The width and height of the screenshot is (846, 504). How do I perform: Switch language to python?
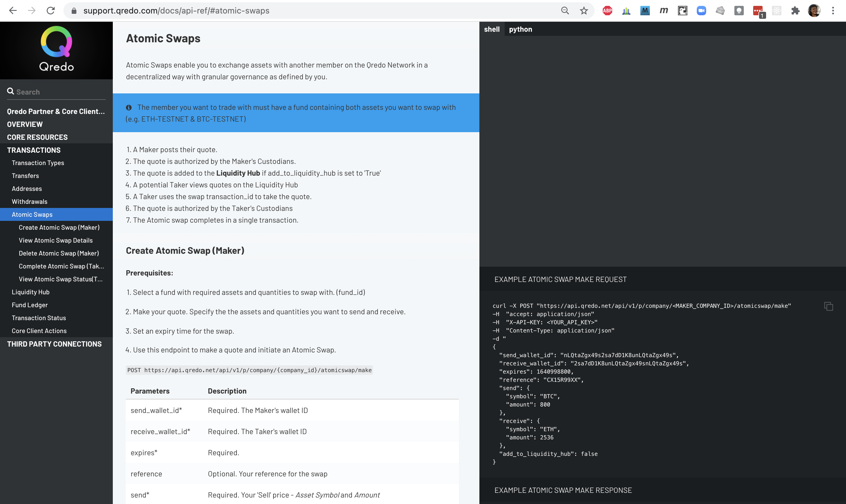coord(521,29)
